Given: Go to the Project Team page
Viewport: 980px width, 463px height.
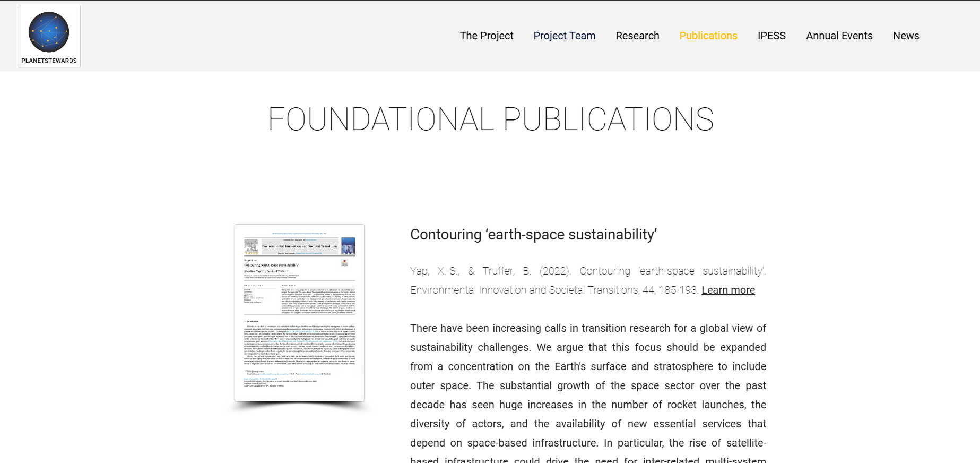Looking at the screenshot, I should pos(565,36).
